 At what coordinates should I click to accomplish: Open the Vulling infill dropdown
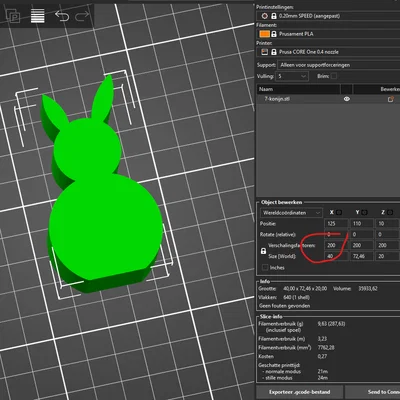292,76
